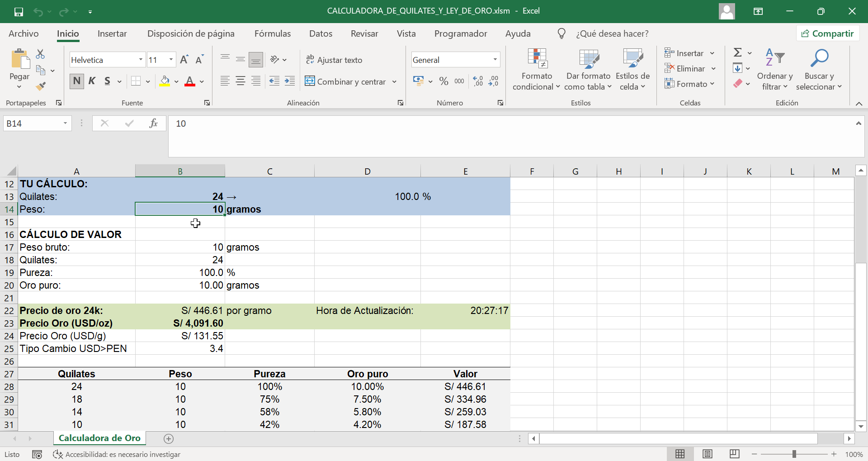Click the Compartir button
Image resolution: width=868 pixels, height=461 pixels.
coord(828,33)
